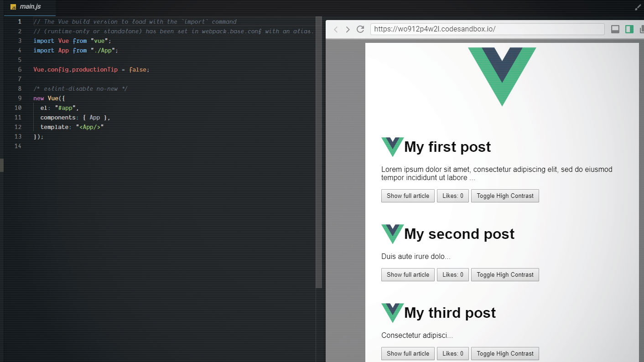Click the green split editor/preview icon
The image size is (644, 362).
tap(629, 29)
